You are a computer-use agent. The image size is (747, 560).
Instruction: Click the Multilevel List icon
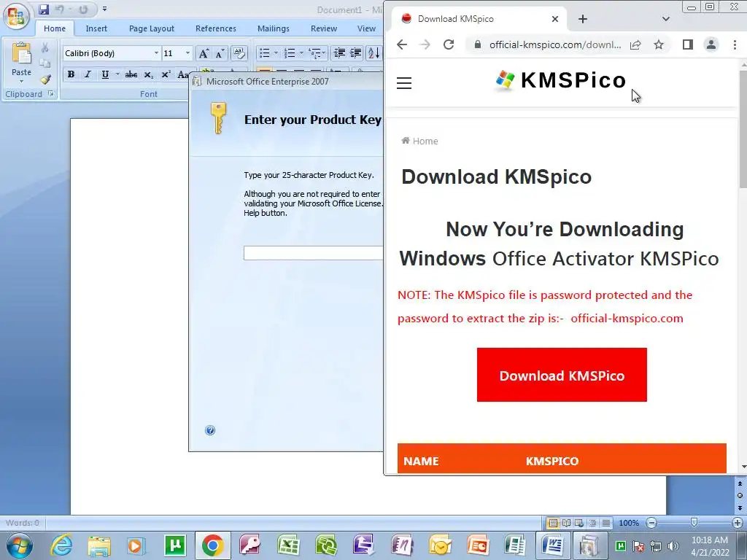[x=315, y=52]
